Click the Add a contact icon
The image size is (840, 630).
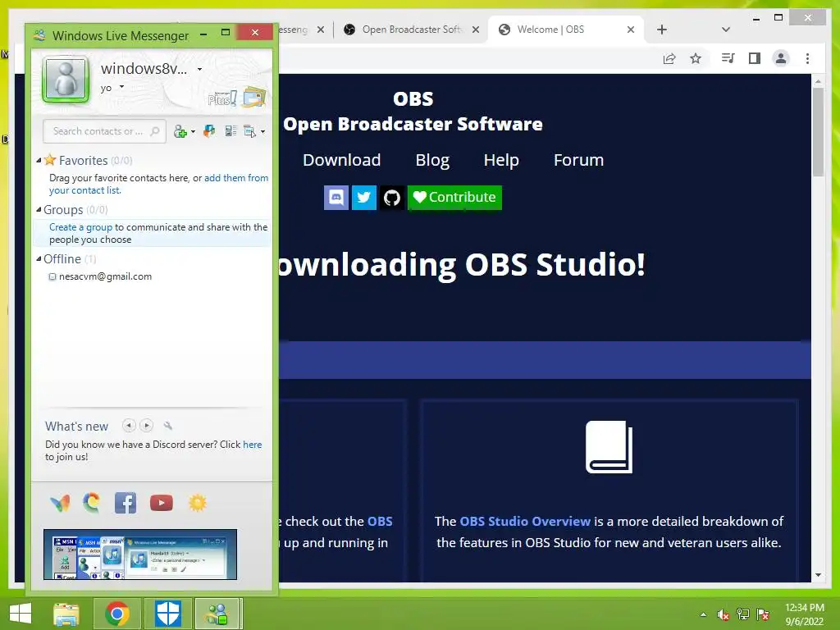180,132
